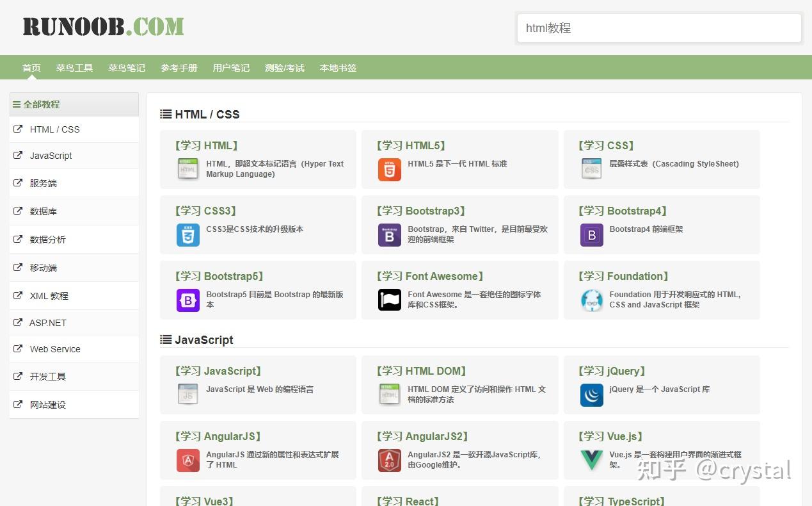Click the AngularJS2 2.0 shield icon
812x506 pixels.
click(x=390, y=460)
